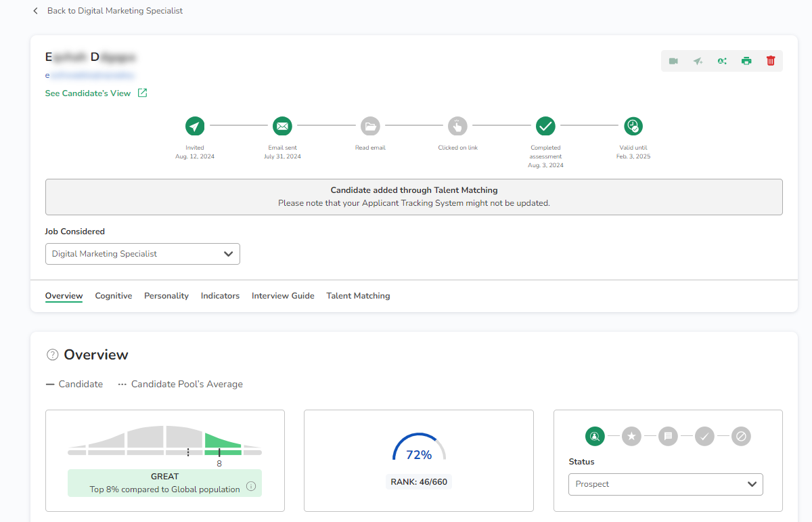This screenshot has width=812, height=522.
Task: Click the candidate's email address link
Action: pos(90,75)
